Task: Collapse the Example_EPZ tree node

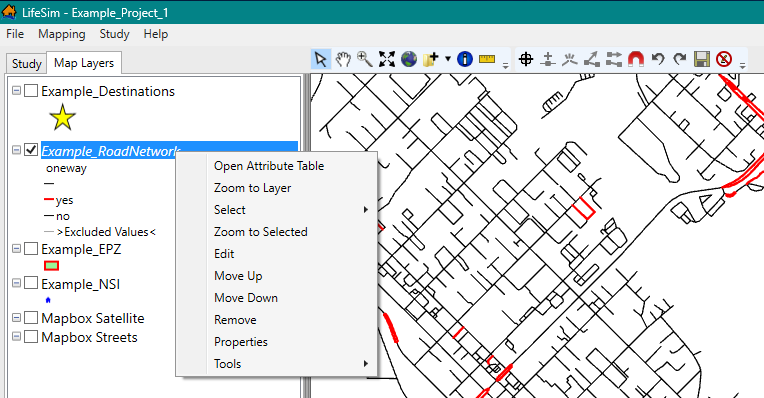Action: pyautogui.click(x=17, y=248)
